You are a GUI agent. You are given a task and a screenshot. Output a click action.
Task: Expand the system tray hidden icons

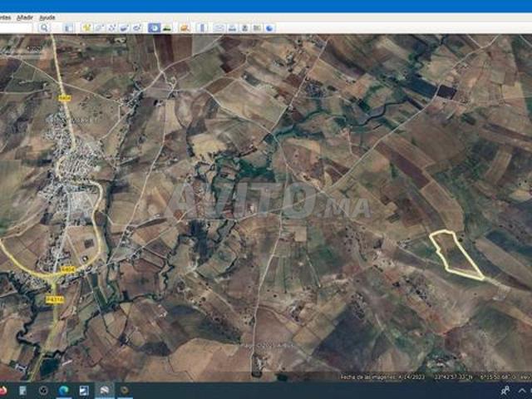pyautogui.click(x=505, y=390)
